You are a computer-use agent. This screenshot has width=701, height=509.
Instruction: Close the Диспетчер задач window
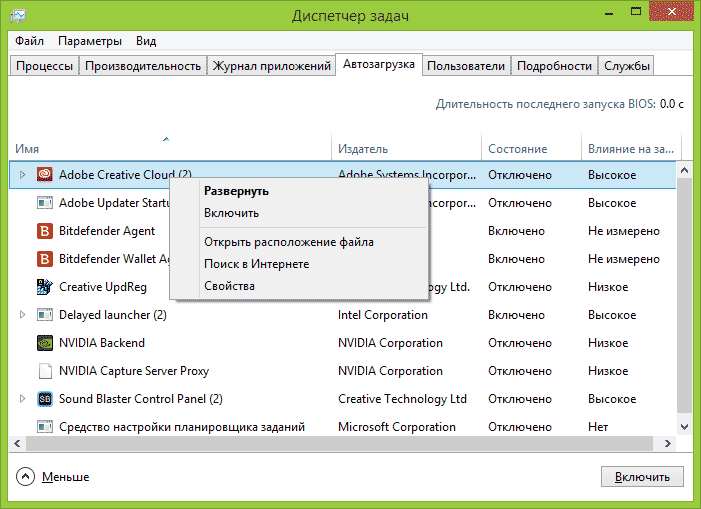(x=671, y=12)
